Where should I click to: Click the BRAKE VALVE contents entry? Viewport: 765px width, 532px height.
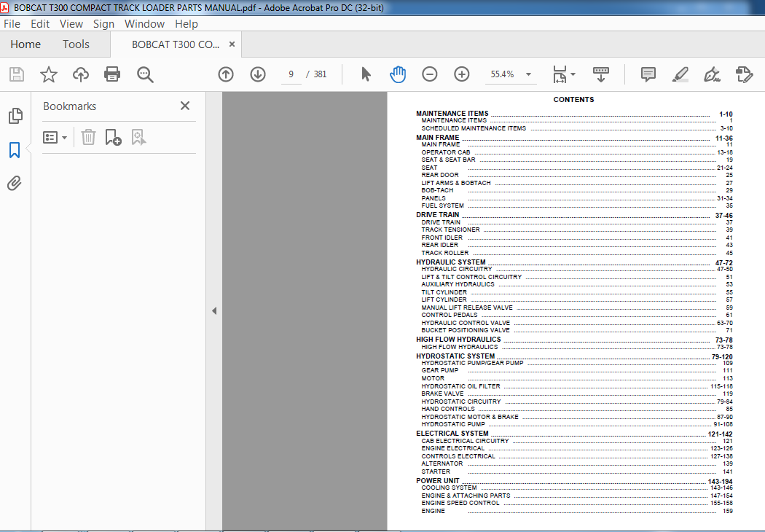[x=442, y=394]
